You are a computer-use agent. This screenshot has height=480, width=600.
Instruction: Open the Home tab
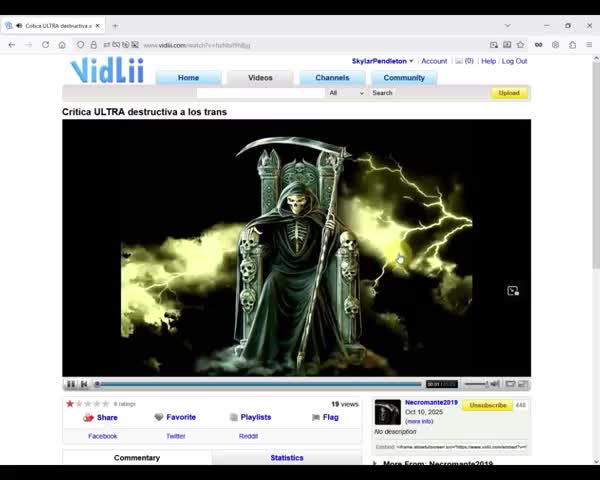coord(188,78)
